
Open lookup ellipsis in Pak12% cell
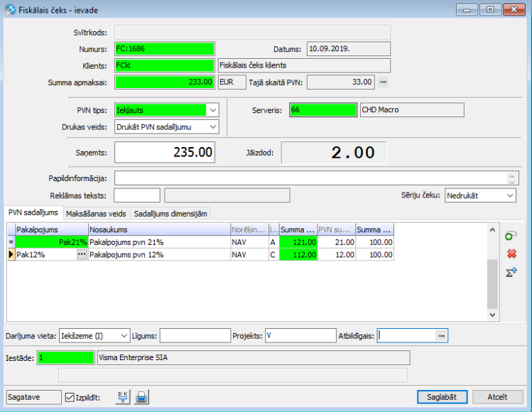pos(82,254)
